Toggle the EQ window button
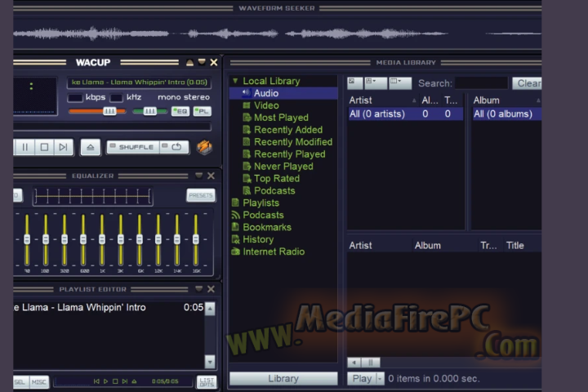 [x=180, y=111]
